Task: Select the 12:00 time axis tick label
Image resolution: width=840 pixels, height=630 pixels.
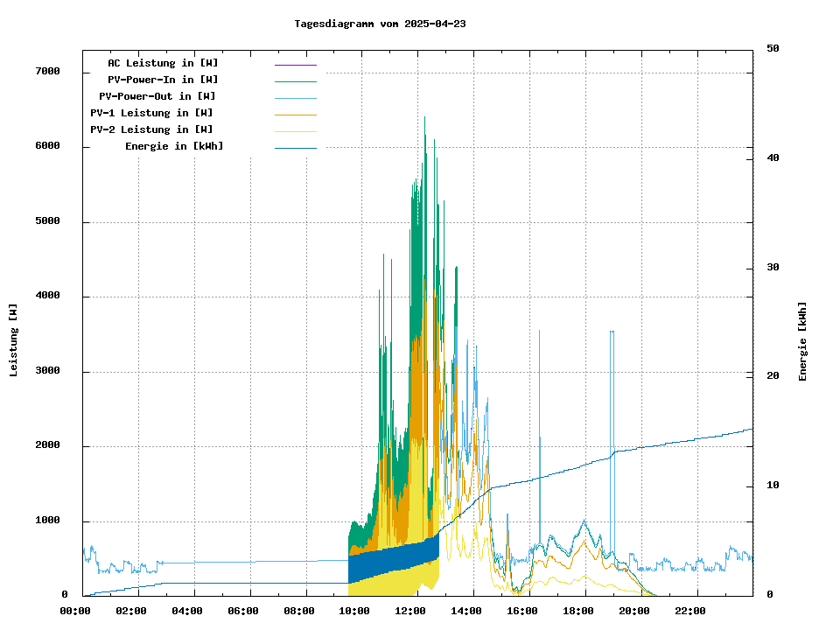Action: [x=411, y=611]
